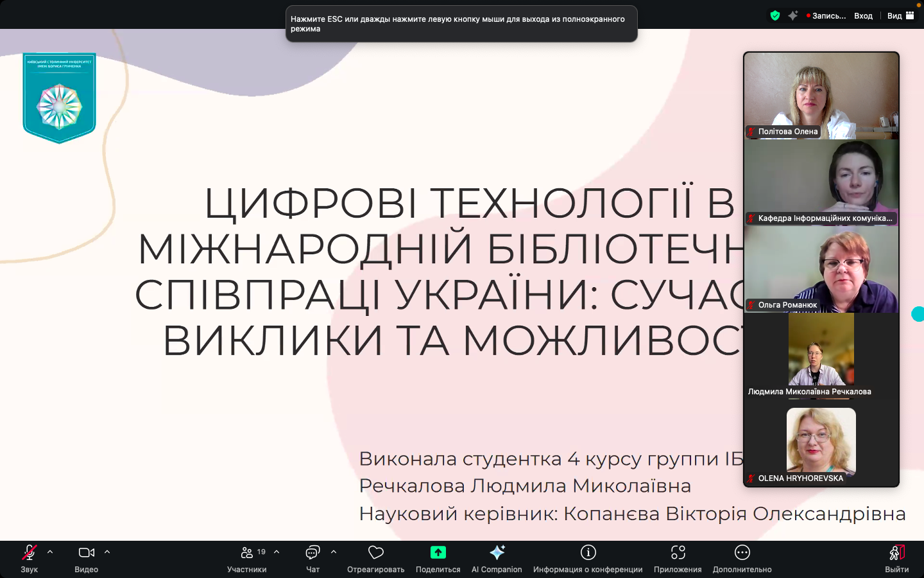Screen dimensions: 924x578
Task: Select Ольга Романюк video thumbnail
Action: [821, 270]
